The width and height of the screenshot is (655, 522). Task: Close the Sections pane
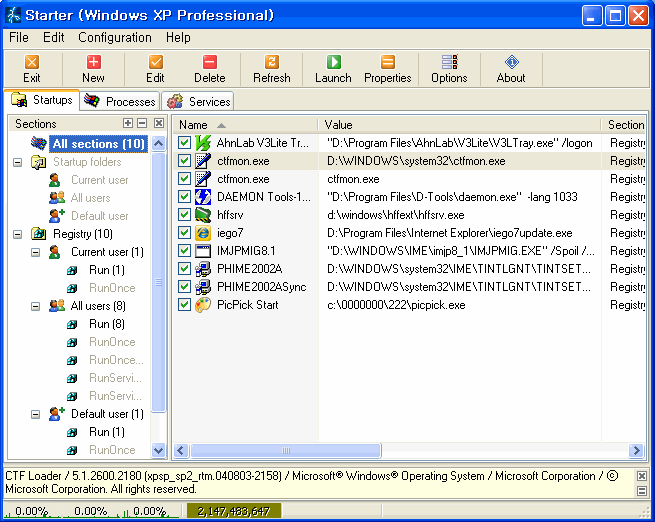click(x=159, y=123)
